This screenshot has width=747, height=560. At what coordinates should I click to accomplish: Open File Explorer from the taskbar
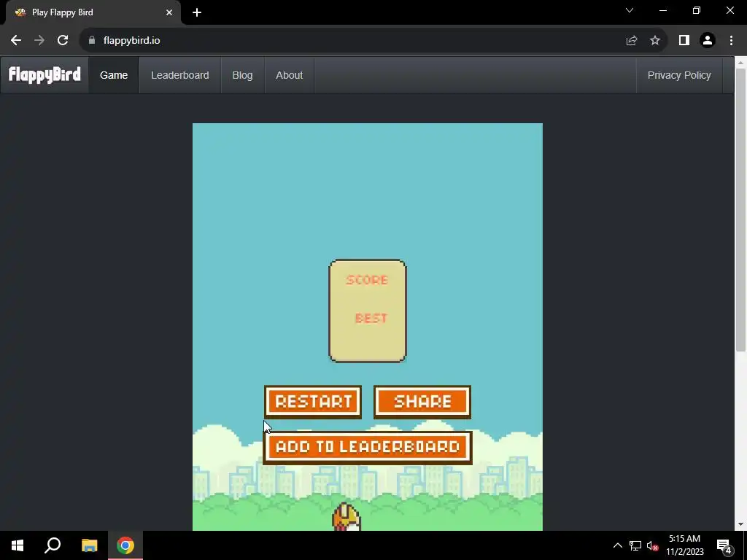(89, 545)
